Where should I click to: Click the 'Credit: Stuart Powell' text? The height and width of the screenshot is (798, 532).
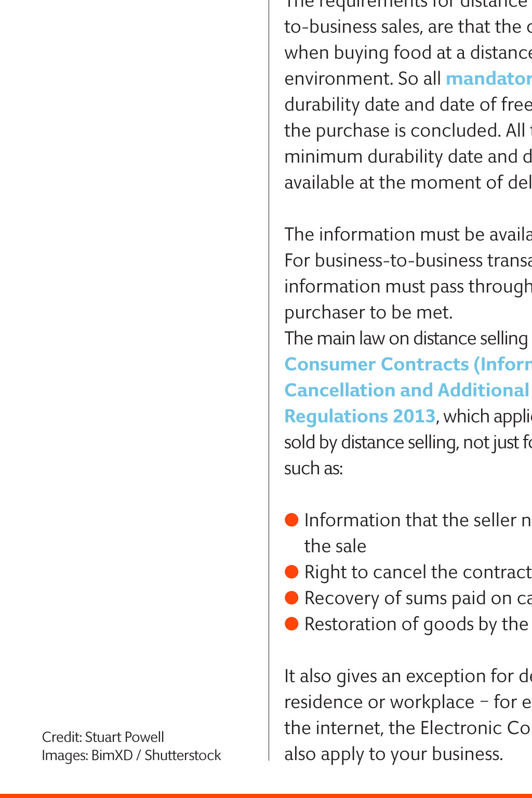tap(103, 737)
